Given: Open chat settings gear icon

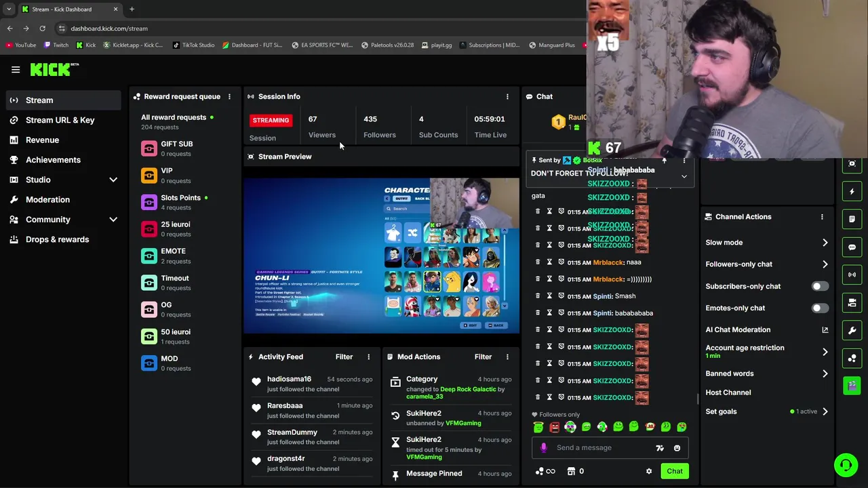Looking at the screenshot, I should coord(649,471).
